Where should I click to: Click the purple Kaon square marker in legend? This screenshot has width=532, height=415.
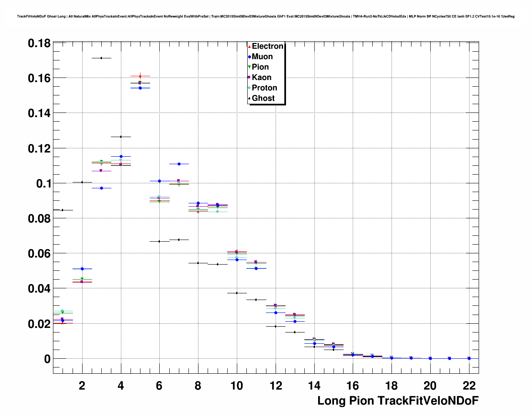(x=249, y=77)
